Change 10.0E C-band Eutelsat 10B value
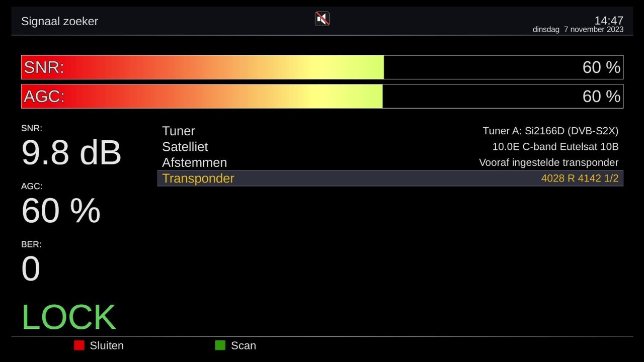Screen dimensions: 644x362 [555, 147]
